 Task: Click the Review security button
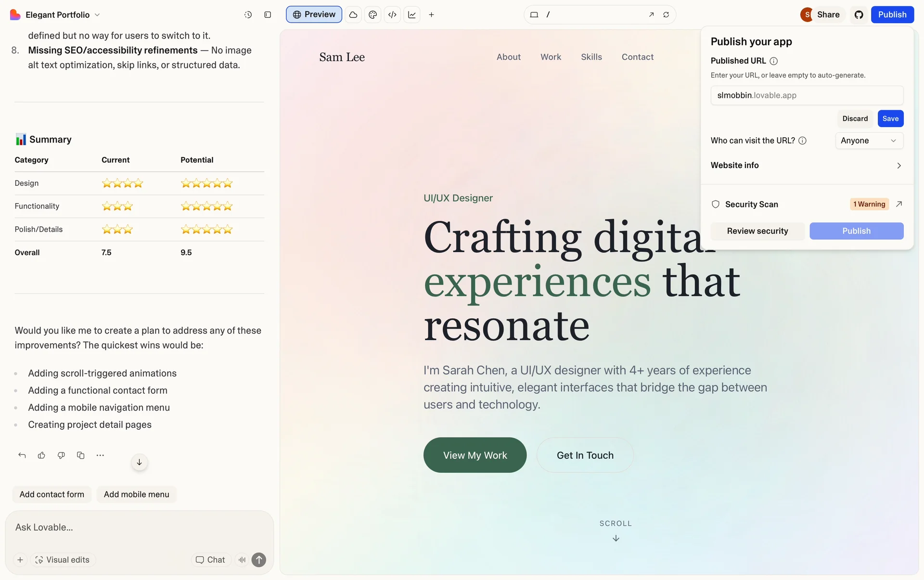pyautogui.click(x=757, y=231)
